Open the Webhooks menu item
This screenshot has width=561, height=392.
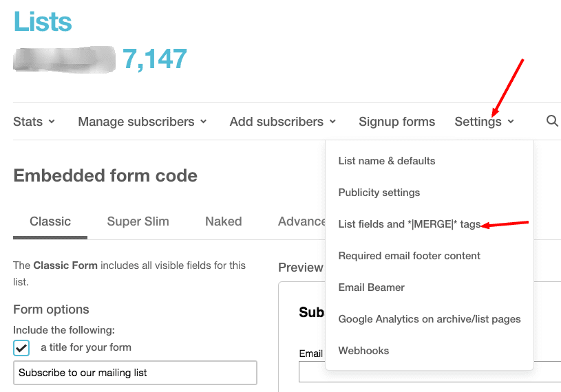363,351
